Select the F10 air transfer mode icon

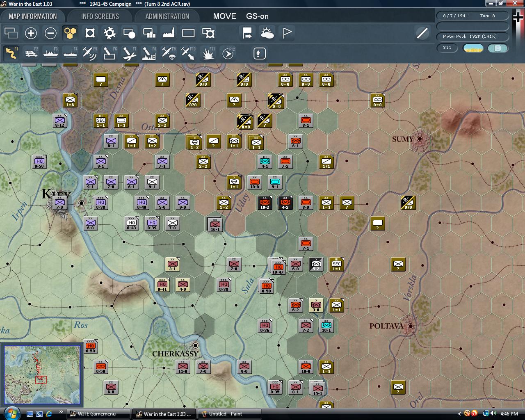[x=188, y=53]
